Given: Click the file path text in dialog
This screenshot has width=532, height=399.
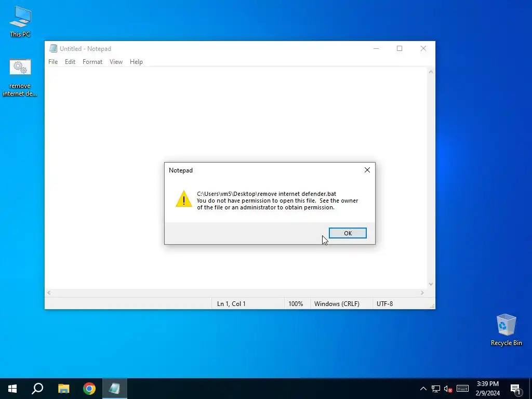Looking at the screenshot, I should coord(267,194).
